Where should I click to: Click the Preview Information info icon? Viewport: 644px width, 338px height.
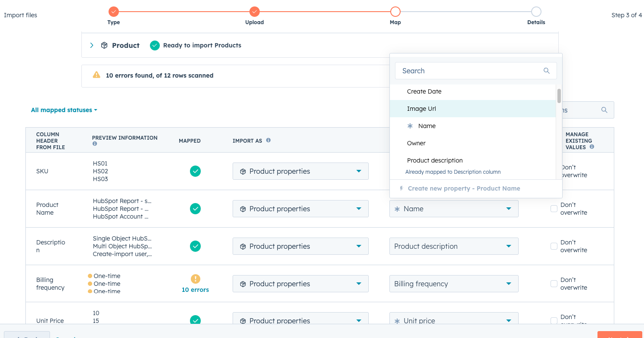point(95,144)
